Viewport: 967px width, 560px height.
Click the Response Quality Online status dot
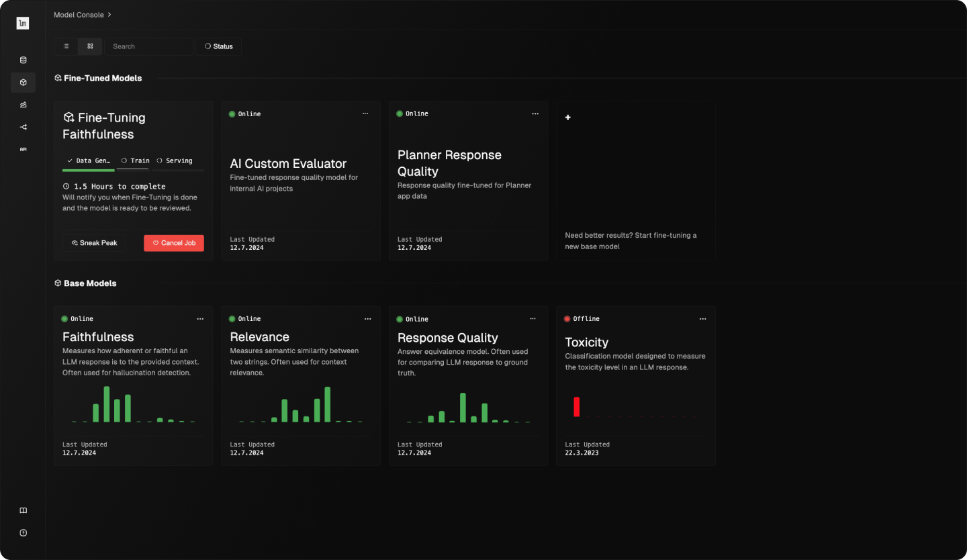click(x=400, y=319)
